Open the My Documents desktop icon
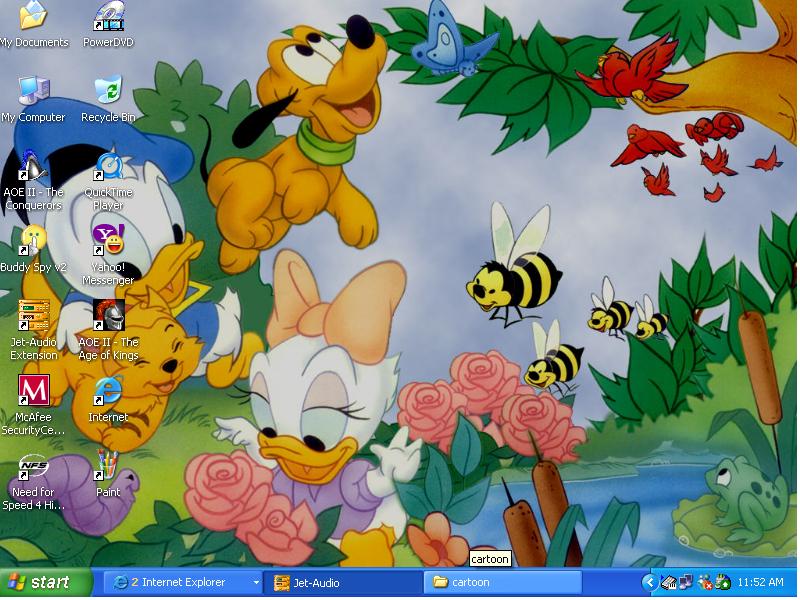The image size is (800, 600). [34, 24]
